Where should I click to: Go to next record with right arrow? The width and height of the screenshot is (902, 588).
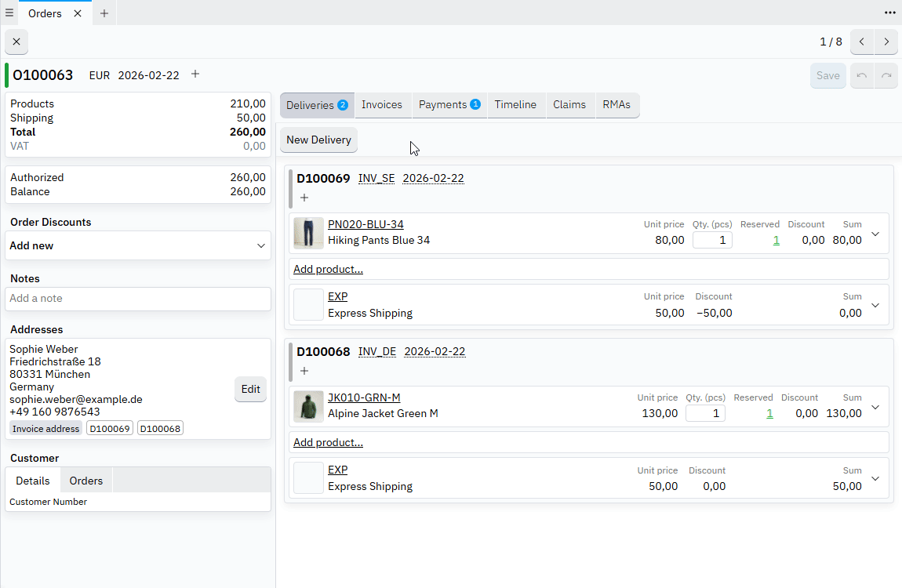(x=886, y=42)
